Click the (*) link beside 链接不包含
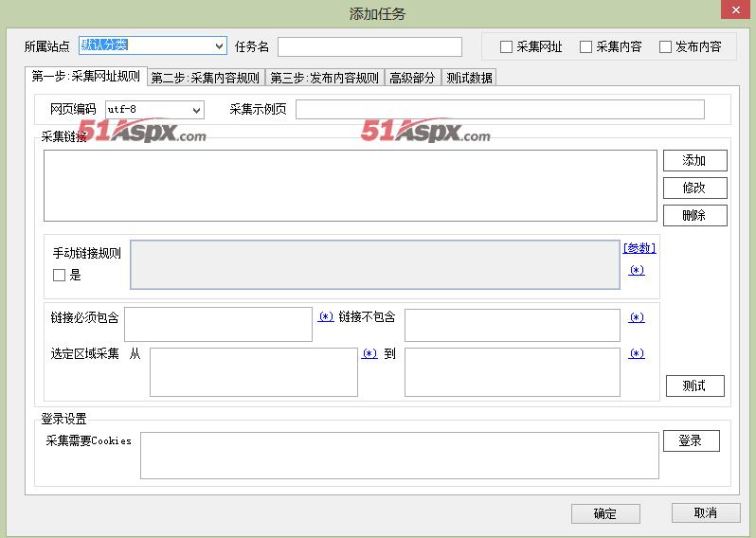This screenshot has width=756, height=538. tap(637, 317)
